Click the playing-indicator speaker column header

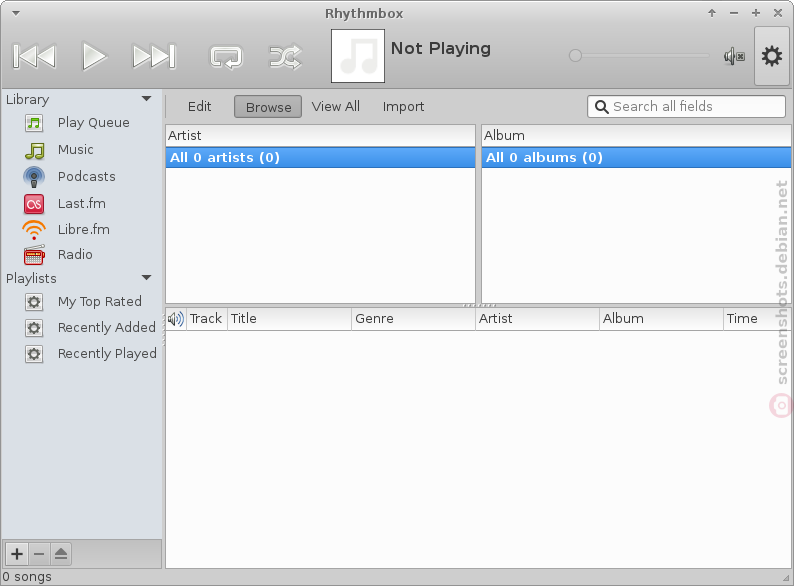coord(176,319)
